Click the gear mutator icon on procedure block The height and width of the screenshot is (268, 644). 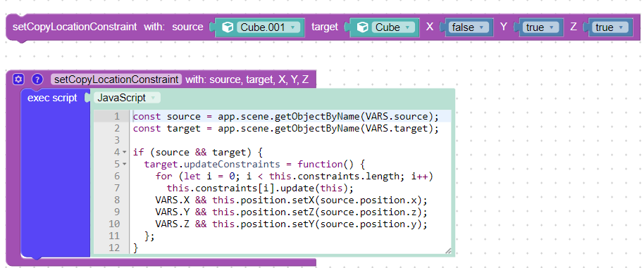17,79
